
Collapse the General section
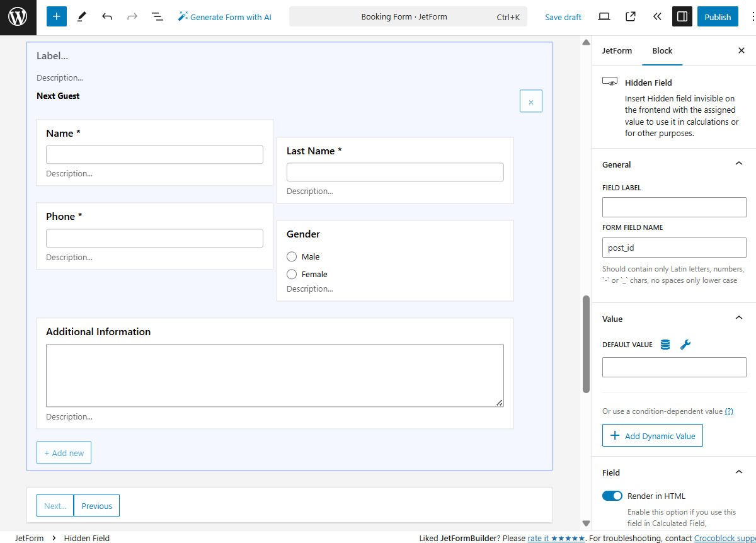738,163
